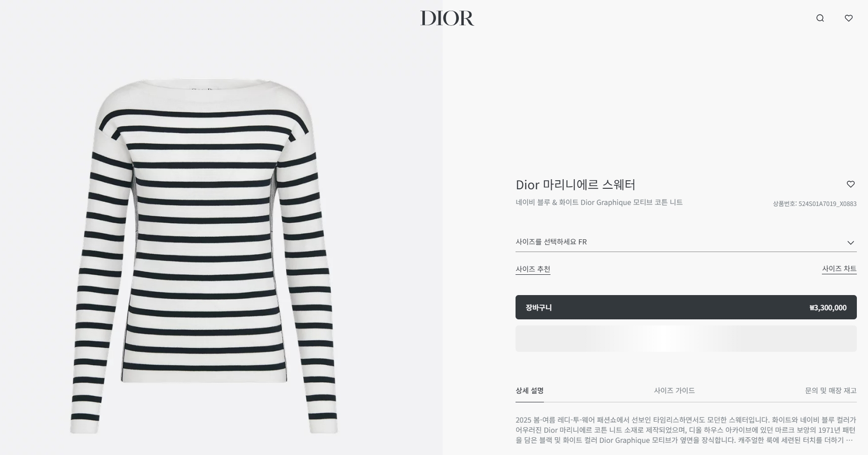Open the 문의 및 매장 재고 tab
The width and height of the screenshot is (868, 455).
pyautogui.click(x=831, y=391)
